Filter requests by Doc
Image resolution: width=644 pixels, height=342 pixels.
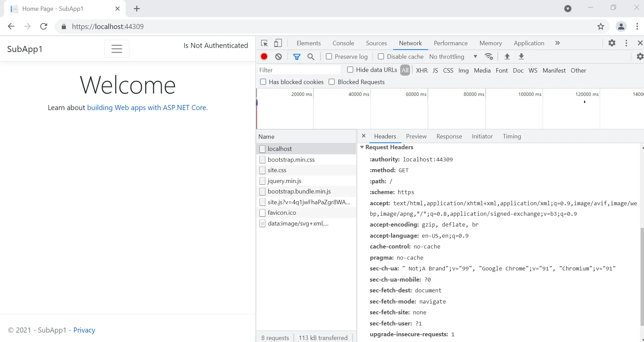pyautogui.click(x=518, y=70)
